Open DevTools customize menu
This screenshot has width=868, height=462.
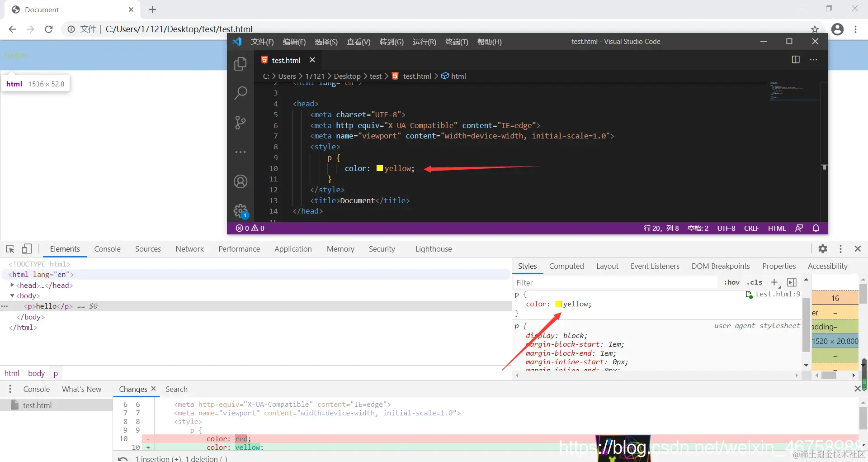[x=840, y=249]
